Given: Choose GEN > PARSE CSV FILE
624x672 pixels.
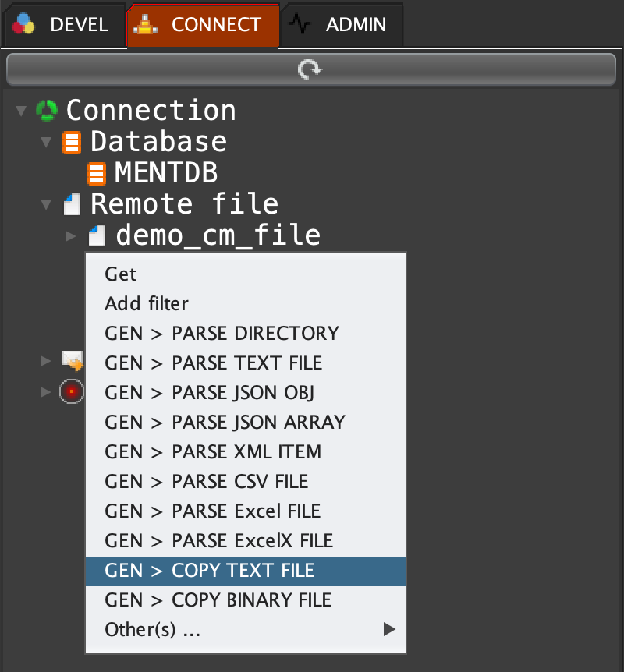Looking at the screenshot, I should tap(206, 481).
